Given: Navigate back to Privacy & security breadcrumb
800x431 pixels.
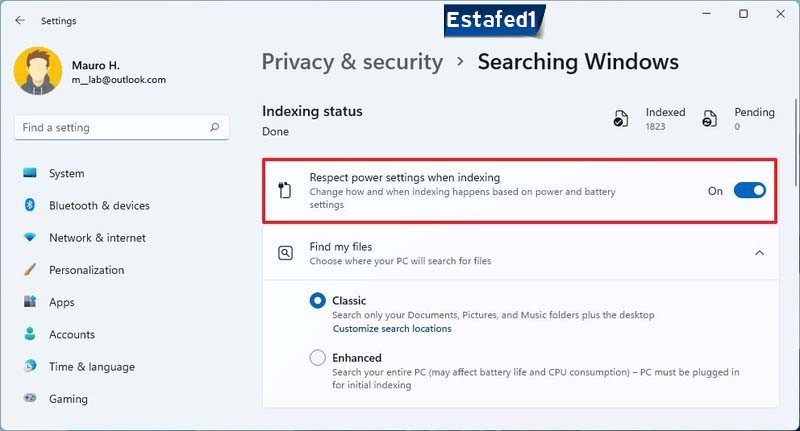Looking at the screenshot, I should pos(352,62).
